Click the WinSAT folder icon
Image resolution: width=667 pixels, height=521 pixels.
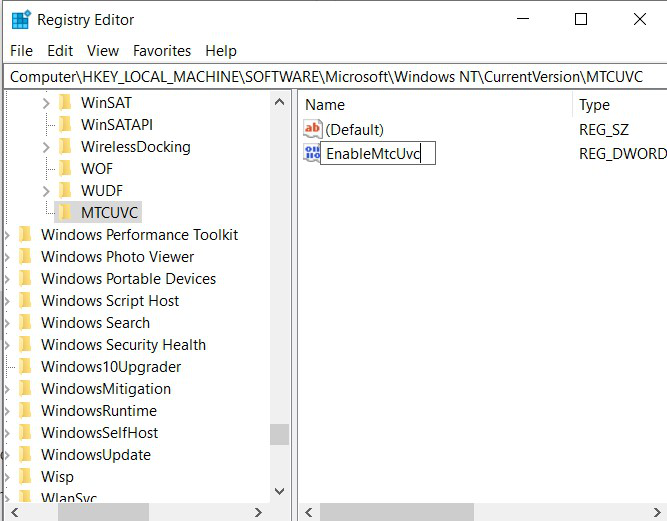click(65, 102)
